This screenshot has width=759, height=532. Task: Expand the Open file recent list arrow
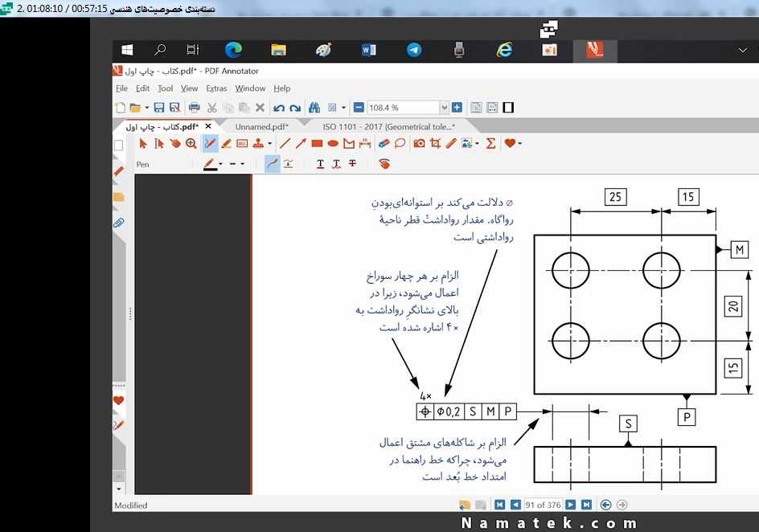coord(146,108)
